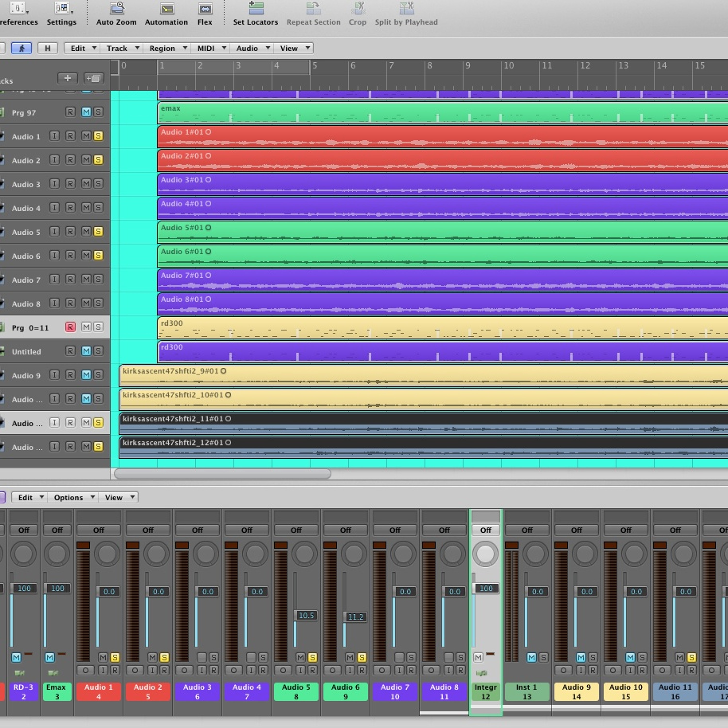Click the Crop toolbar icon
The width and height of the screenshot is (728, 728).
coord(358,8)
